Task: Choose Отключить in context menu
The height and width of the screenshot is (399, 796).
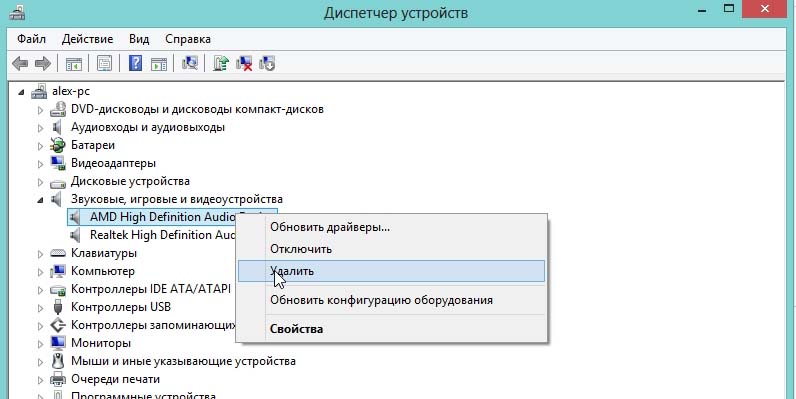Action: [x=391, y=249]
